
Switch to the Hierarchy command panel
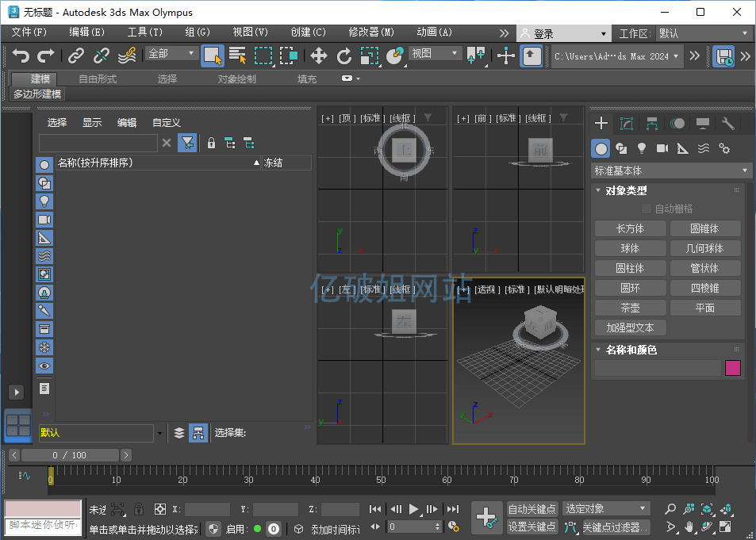click(x=651, y=123)
